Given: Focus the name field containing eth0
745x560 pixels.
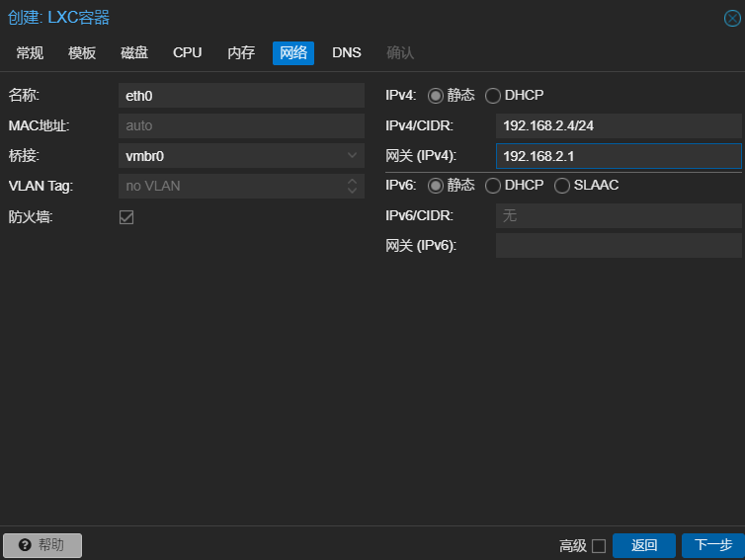Looking at the screenshot, I should coord(241,96).
